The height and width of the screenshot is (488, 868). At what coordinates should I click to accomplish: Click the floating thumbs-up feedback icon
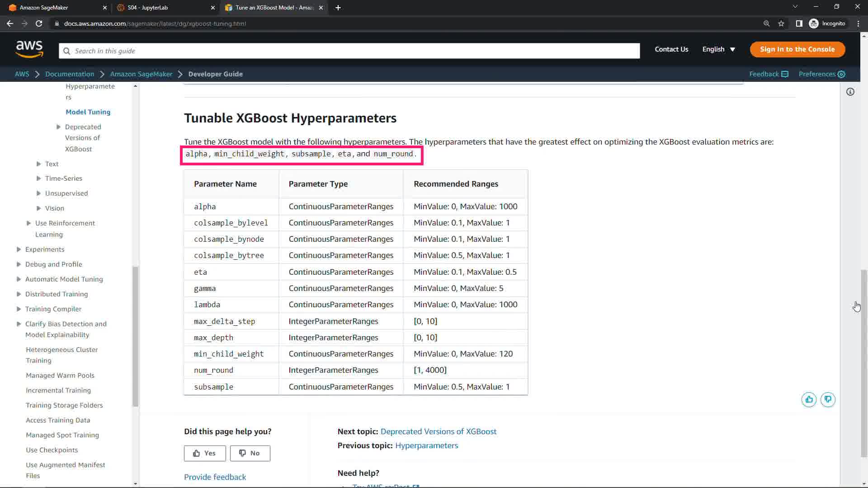tap(809, 399)
